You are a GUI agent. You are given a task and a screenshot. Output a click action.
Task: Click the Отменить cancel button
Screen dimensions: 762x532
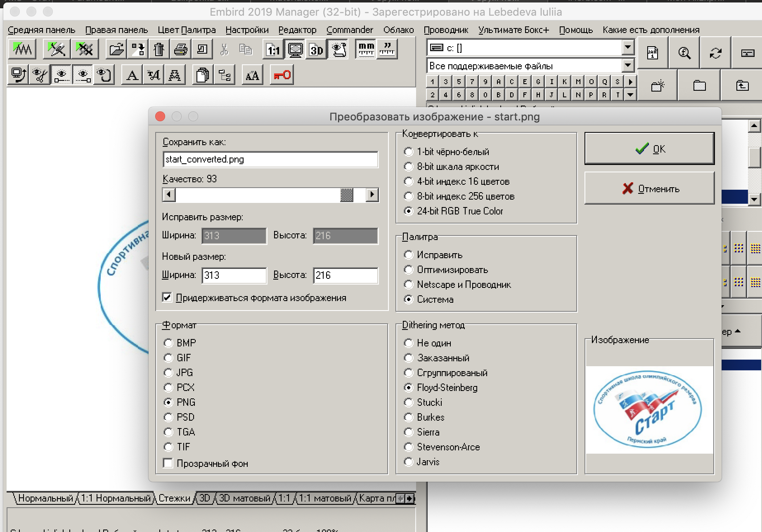pos(649,189)
